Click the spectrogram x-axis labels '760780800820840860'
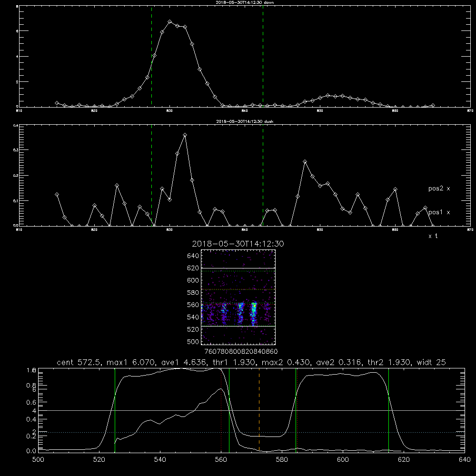The width and height of the screenshot is (476, 476). point(241,351)
